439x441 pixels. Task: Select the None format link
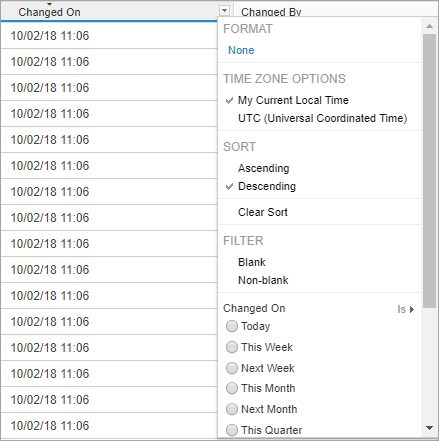pos(241,50)
